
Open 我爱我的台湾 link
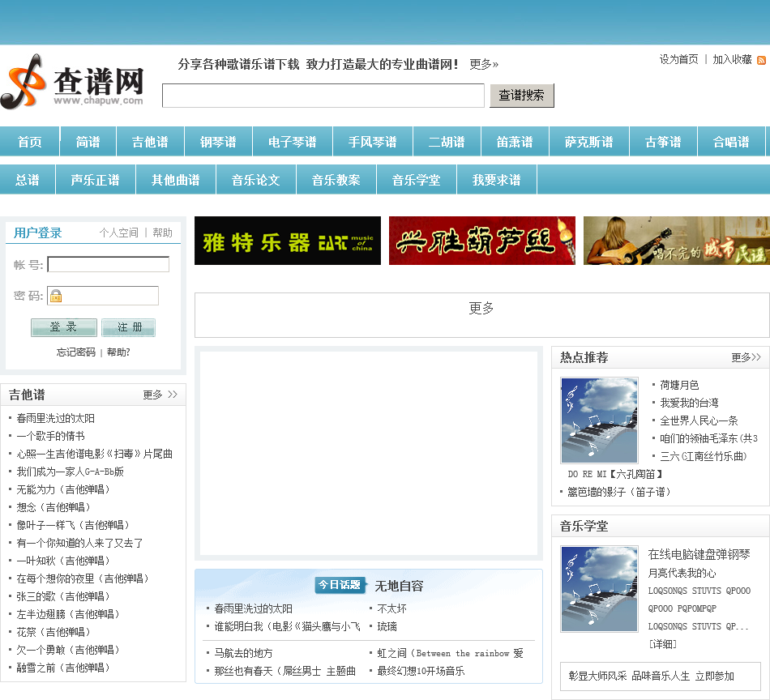[x=689, y=403]
